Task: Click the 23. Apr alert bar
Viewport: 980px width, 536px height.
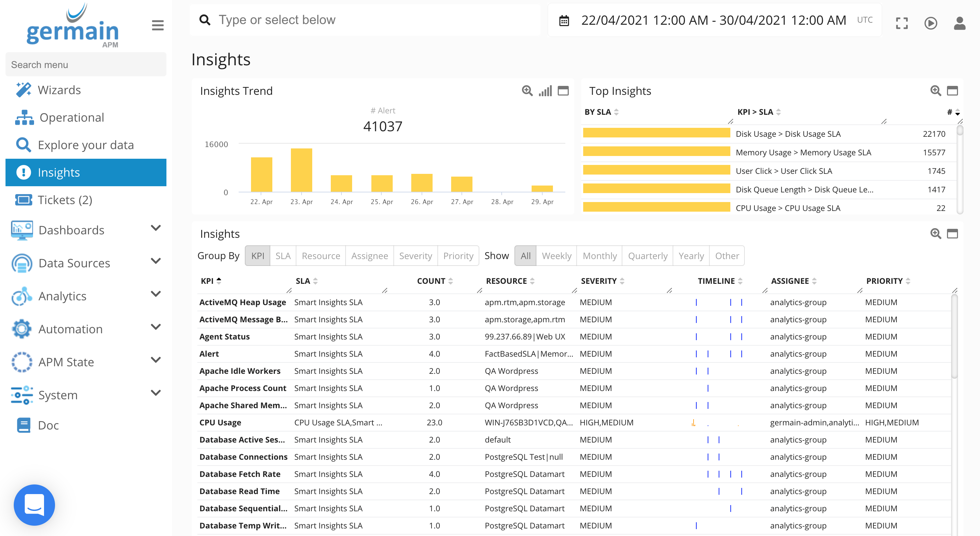Action: [301, 170]
